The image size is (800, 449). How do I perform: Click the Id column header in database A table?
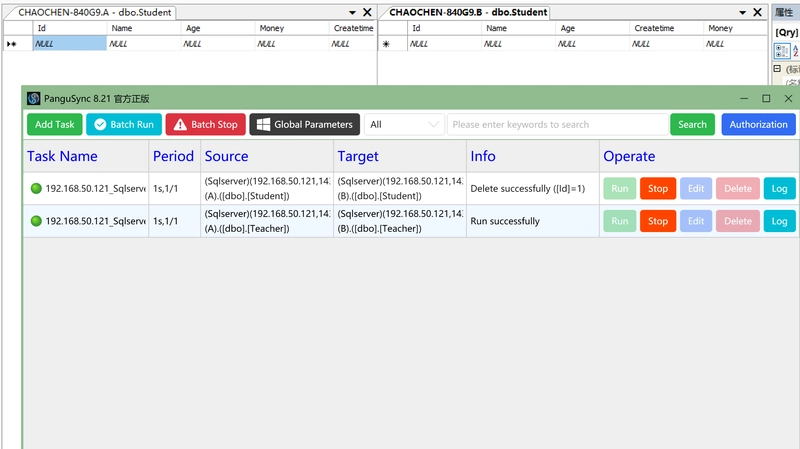[x=70, y=28]
